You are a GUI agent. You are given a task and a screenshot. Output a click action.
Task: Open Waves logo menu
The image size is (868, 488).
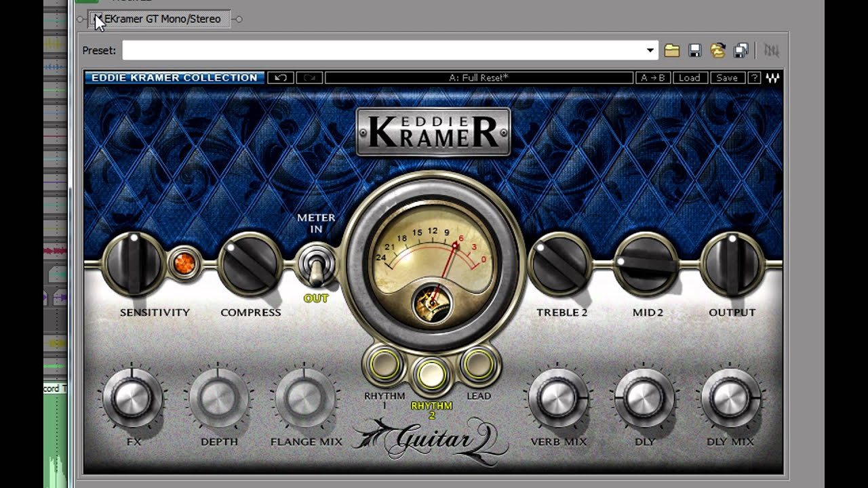pos(772,78)
